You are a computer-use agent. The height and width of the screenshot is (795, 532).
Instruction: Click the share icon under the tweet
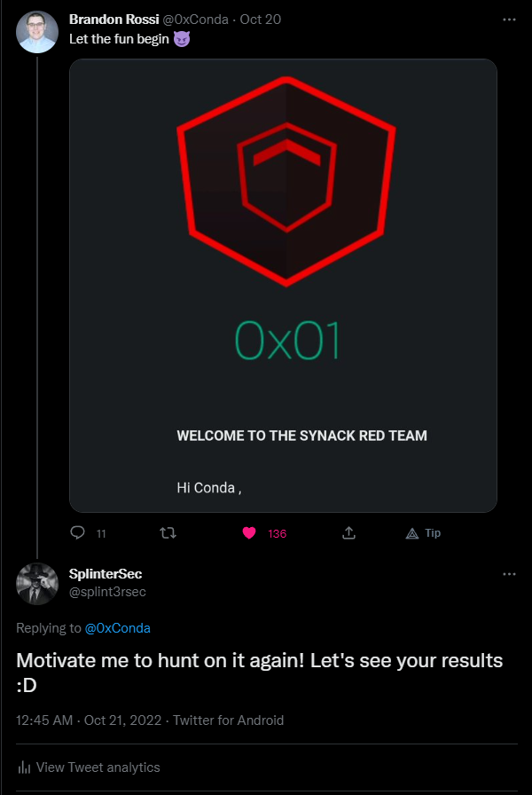pos(349,533)
